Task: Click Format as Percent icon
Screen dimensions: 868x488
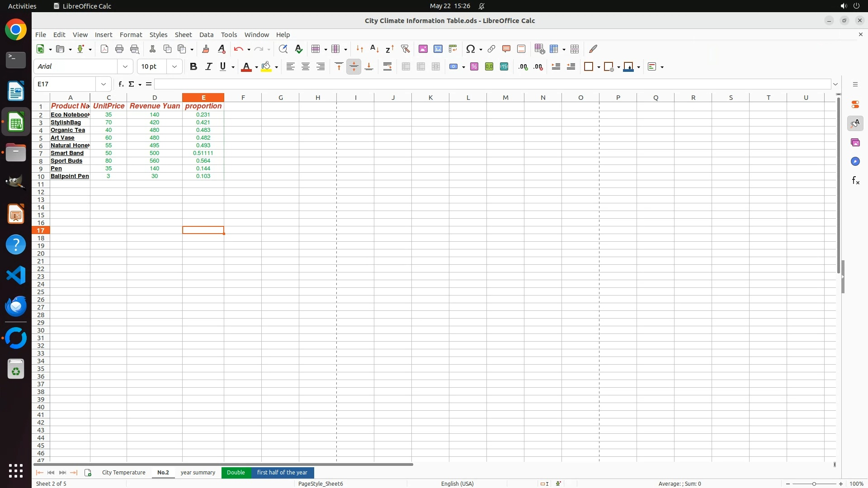Action: [x=474, y=67]
